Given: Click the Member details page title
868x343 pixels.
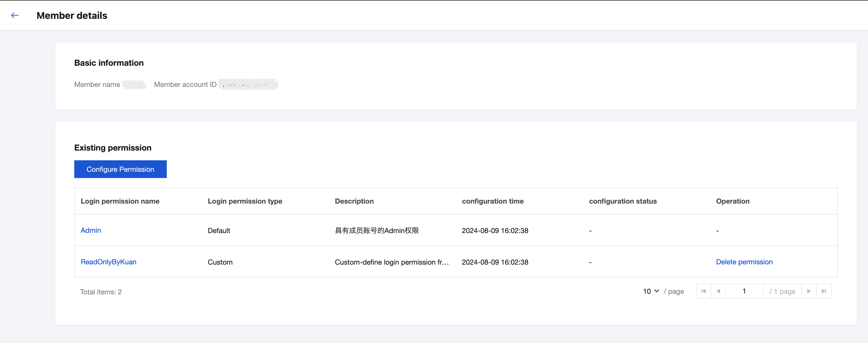Looking at the screenshot, I should pos(72,16).
